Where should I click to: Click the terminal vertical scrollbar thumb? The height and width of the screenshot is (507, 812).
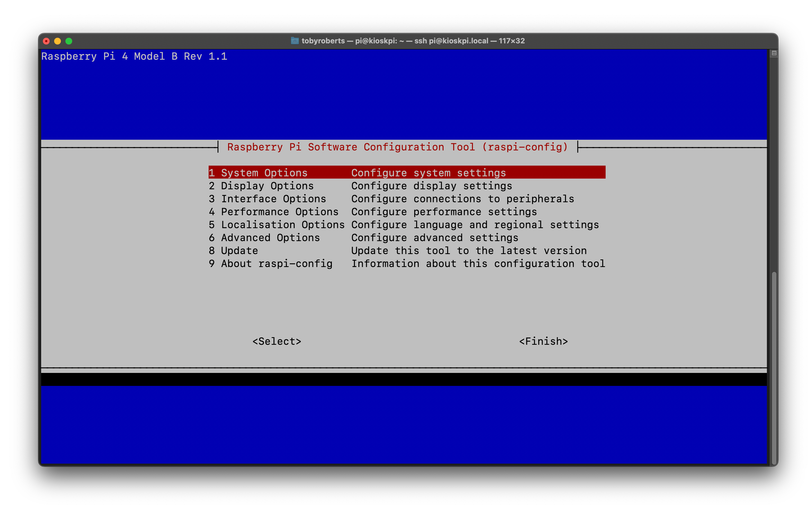click(774, 367)
